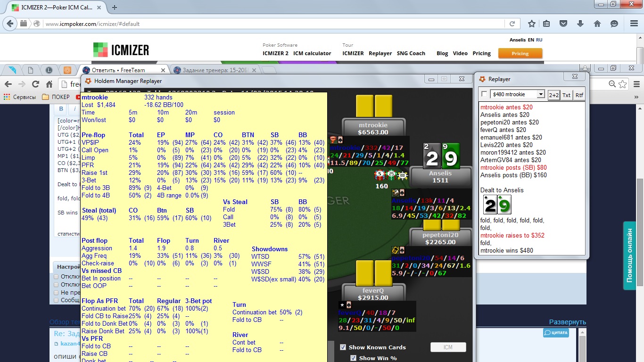
Task: Reload the Chrome page
Action: (35, 84)
